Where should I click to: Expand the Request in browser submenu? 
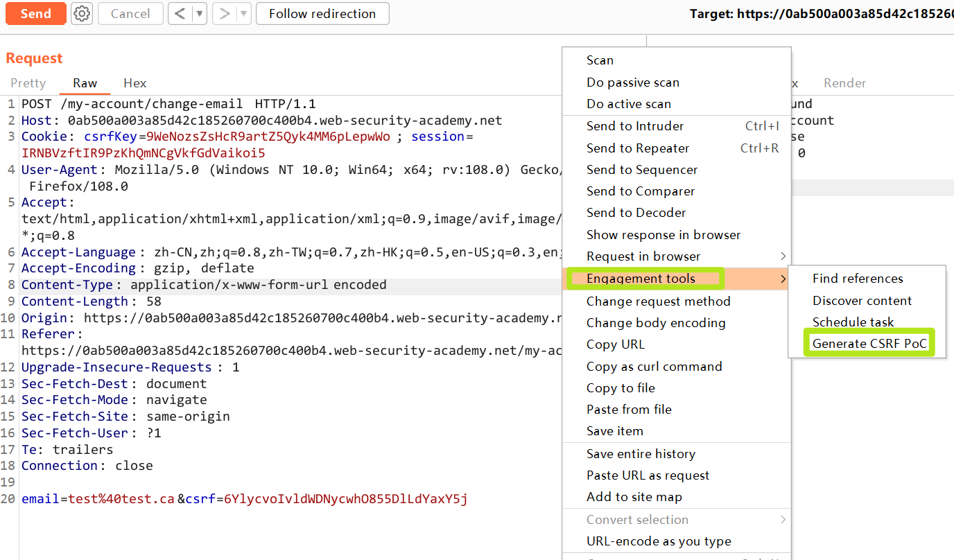pyautogui.click(x=643, y=256)
